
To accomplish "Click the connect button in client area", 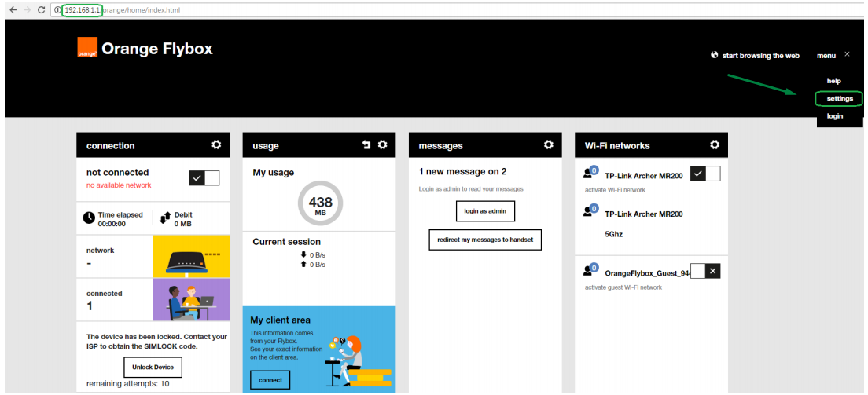I will pyautogui.click(x=270, y=380).
